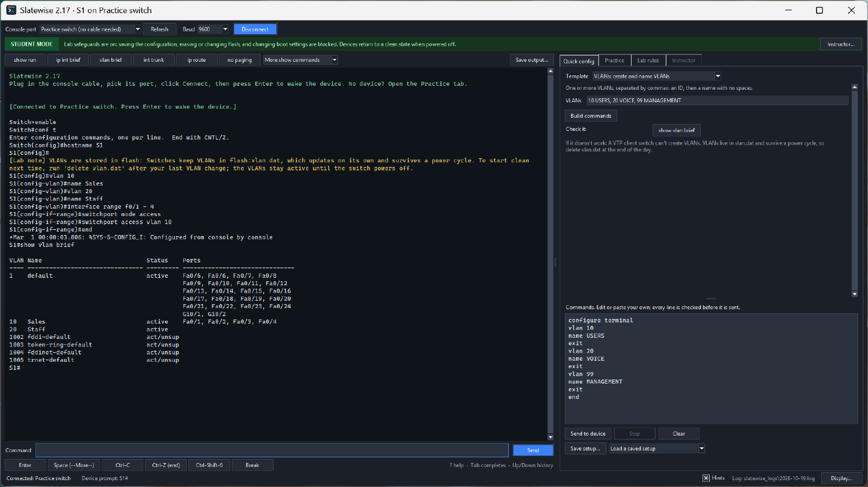Click the Ctrl-Shift-6 button
The image size is (868, 487).
click(x=210, y=465)
